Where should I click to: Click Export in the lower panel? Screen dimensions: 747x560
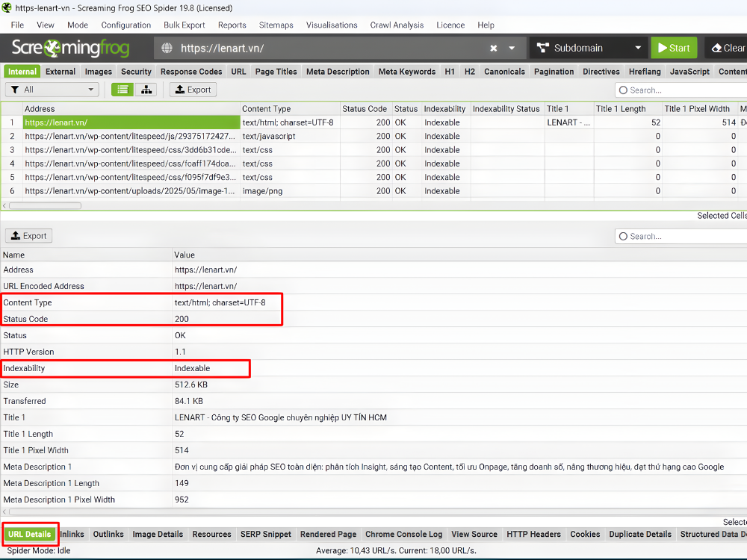coord(28,236)
